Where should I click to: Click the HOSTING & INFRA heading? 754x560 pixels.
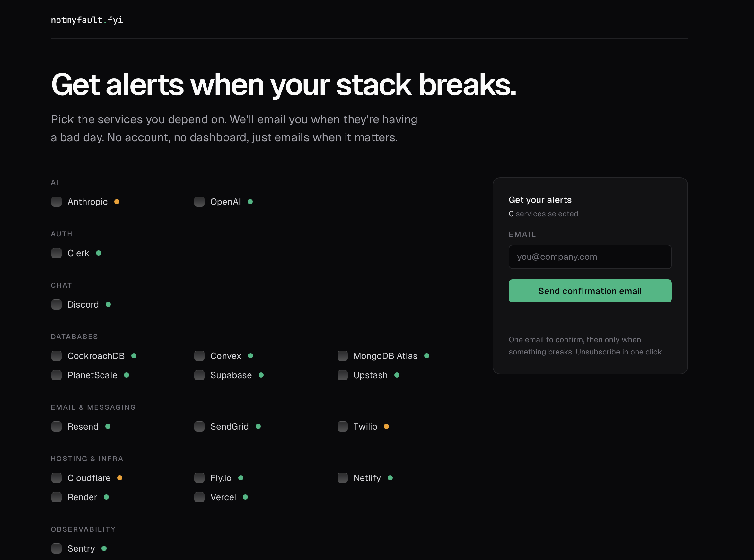coord(87,459)
